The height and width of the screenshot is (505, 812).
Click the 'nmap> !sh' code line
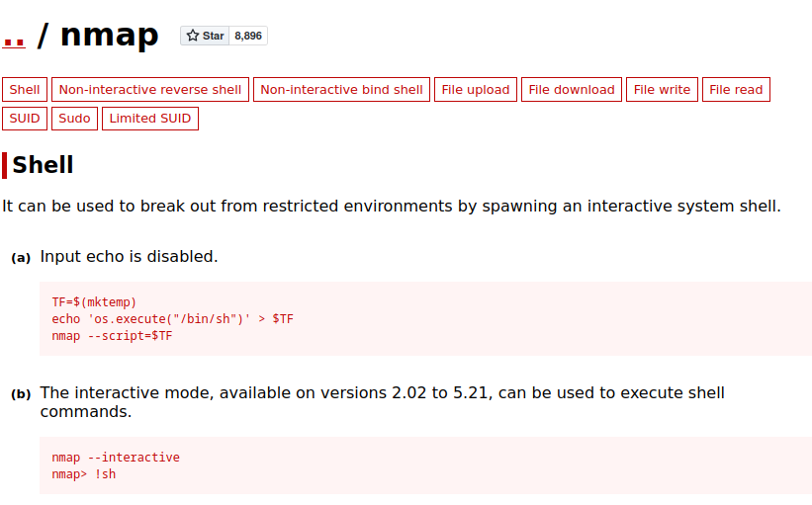pyautogui.click(x=83, y=474)
